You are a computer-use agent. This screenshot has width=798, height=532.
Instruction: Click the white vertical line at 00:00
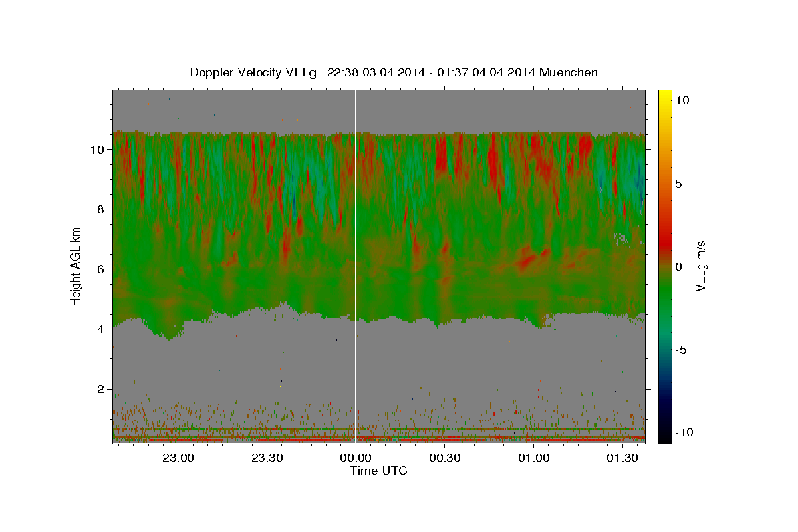point(356,266)
